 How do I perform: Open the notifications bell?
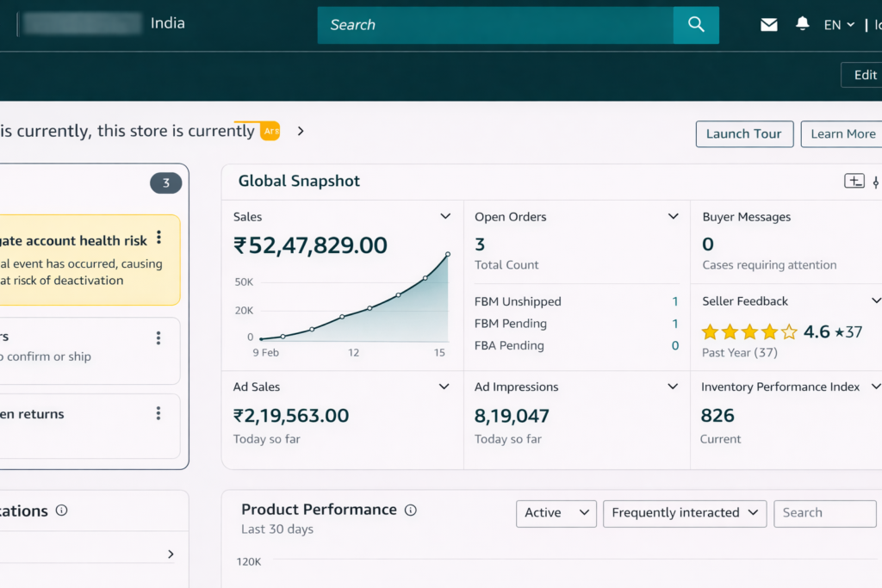click(x=803, y=24)
